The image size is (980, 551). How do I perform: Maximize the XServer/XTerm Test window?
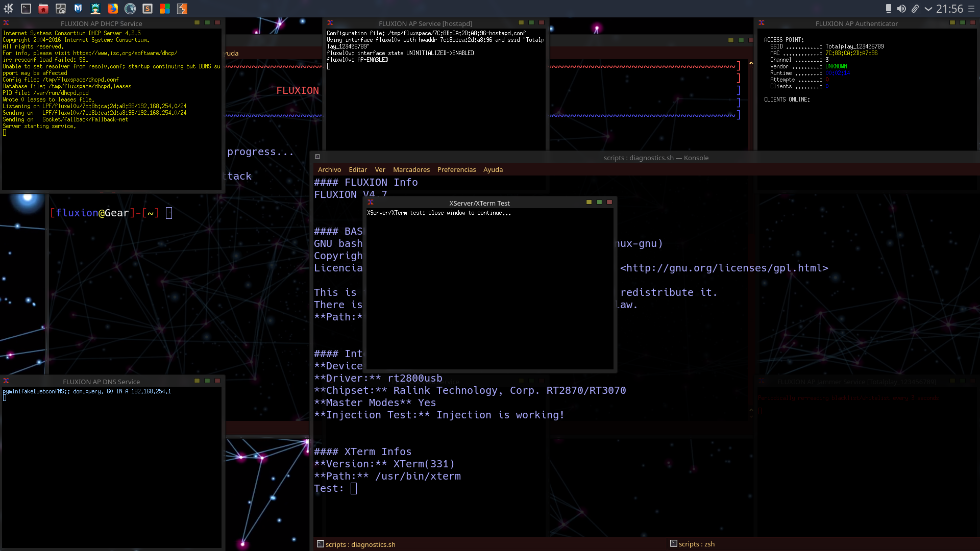tap(599, 203)
